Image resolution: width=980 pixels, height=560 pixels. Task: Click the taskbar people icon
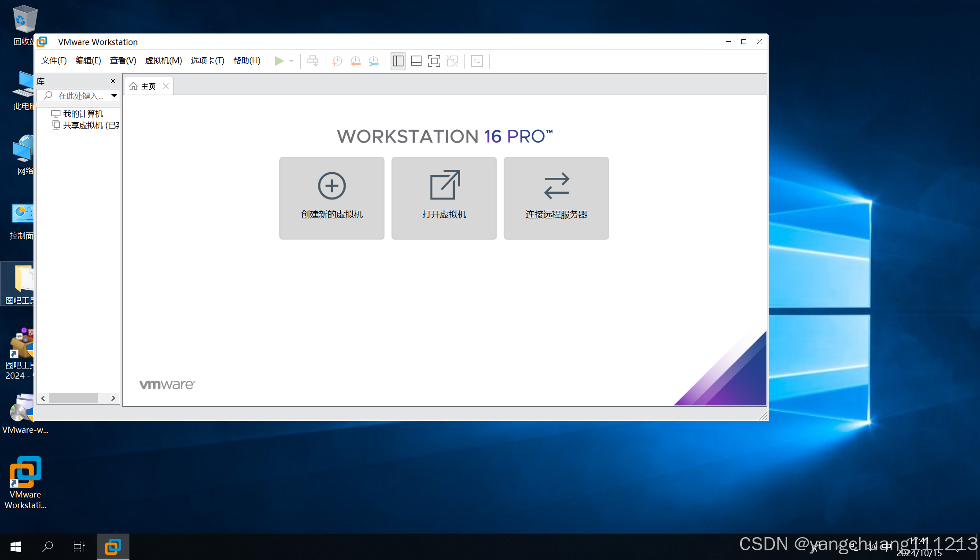(815, 547)
